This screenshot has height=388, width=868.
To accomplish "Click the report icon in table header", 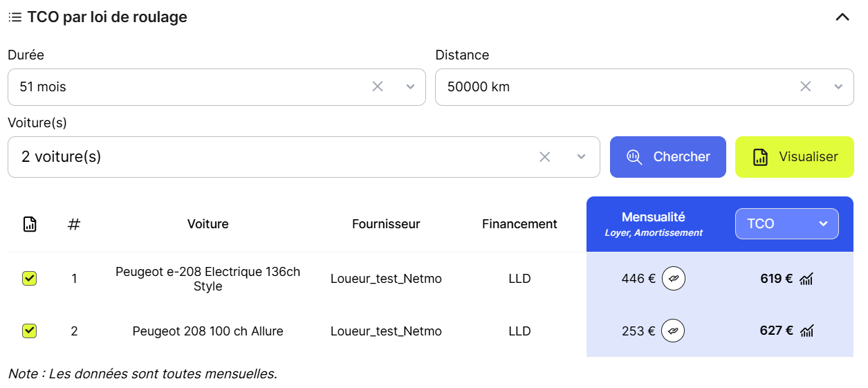I will pyautogui.click(x=30, y=224).
